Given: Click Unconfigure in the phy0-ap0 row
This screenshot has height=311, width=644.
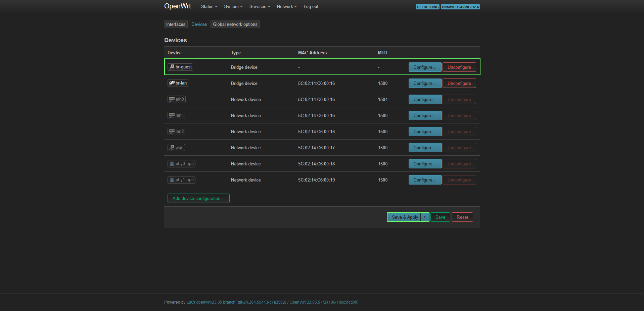Looking at the screenshot, I should [459, 164].
